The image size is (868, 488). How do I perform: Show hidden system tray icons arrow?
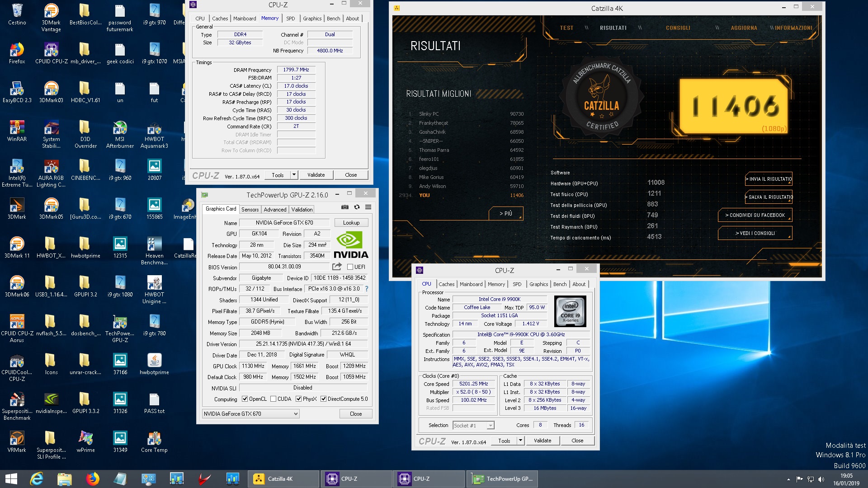coord(788,479)
